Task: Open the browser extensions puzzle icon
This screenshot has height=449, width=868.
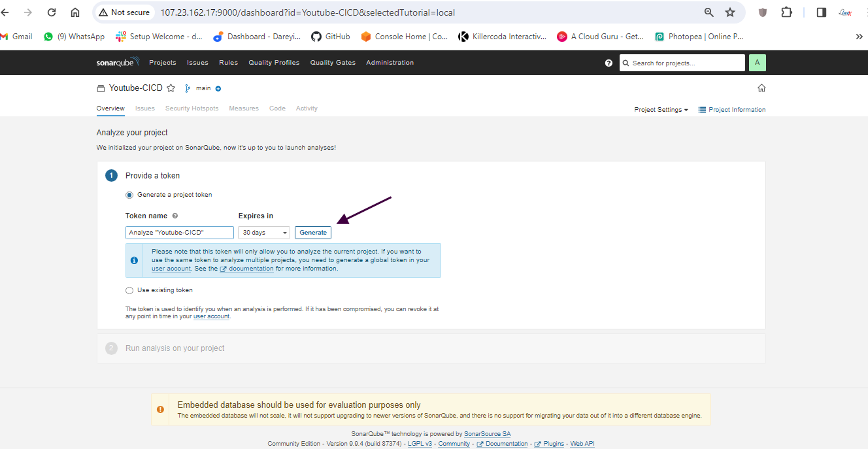Action: click(x=786, y=12)
